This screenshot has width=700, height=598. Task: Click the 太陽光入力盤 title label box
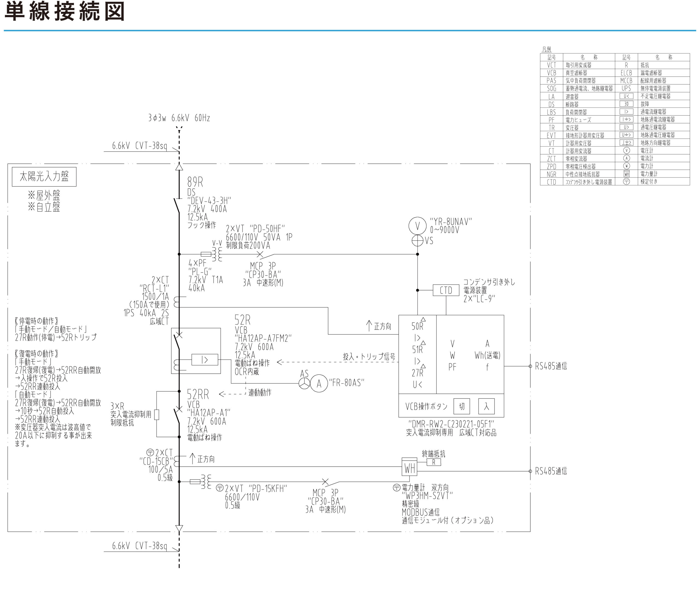[x=44, y=176]
